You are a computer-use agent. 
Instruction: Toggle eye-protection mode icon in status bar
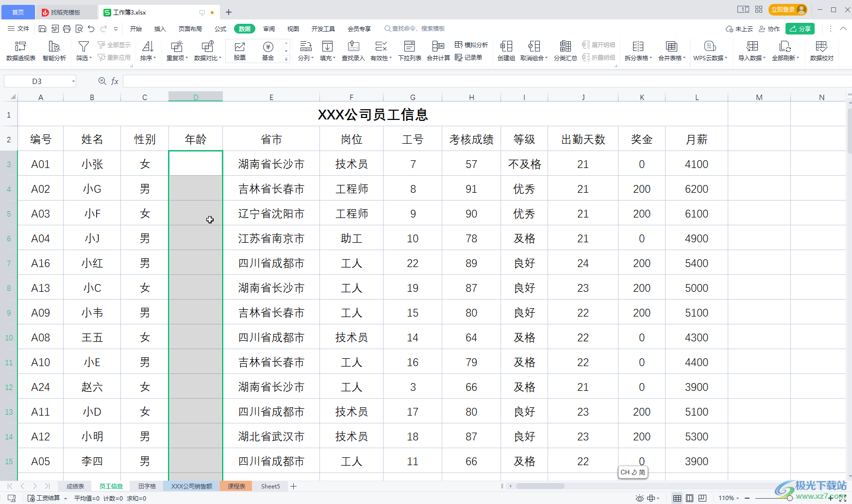click(640, 498)
